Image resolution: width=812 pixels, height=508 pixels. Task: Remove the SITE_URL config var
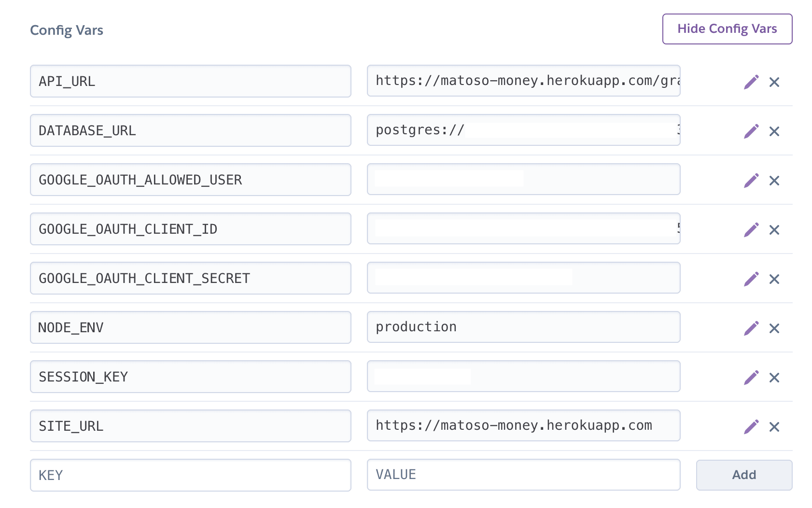pyautogui.click(x=774, y=427)
